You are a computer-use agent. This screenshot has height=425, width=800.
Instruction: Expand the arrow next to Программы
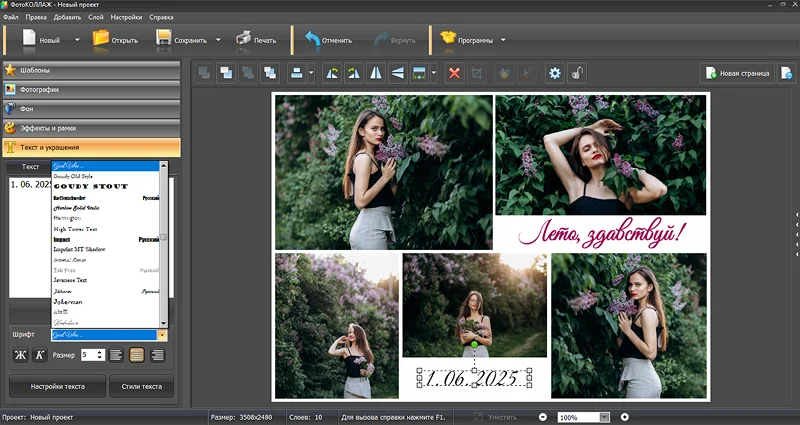(x=503, y=40)
